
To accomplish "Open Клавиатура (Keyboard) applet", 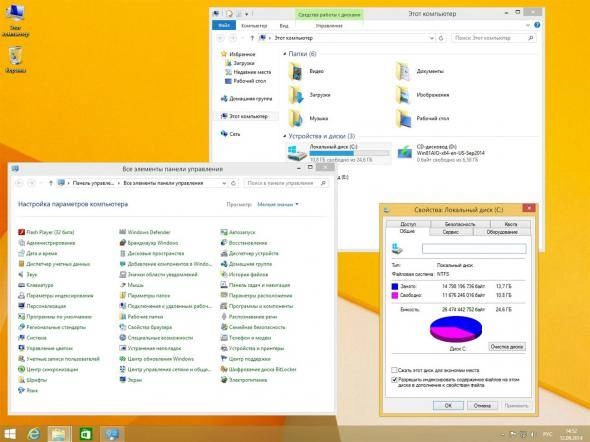I will click(36, 285).
